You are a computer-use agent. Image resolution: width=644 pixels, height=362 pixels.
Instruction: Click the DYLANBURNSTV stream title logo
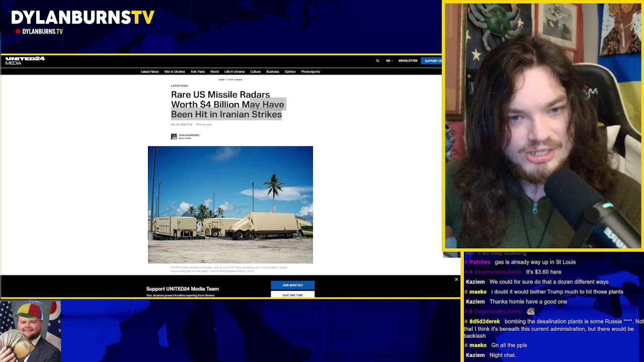pyautogui.click(x=83, y=18)
